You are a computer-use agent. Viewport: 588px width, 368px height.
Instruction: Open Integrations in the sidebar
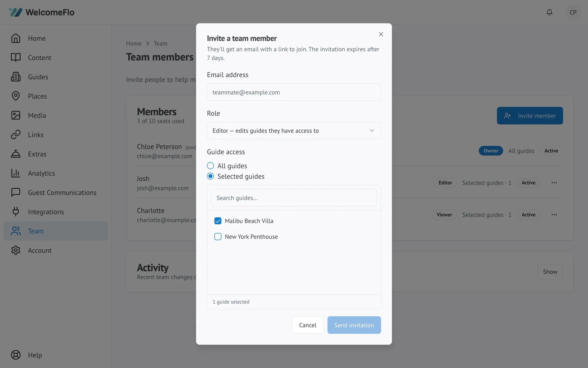tap(56, 212)
